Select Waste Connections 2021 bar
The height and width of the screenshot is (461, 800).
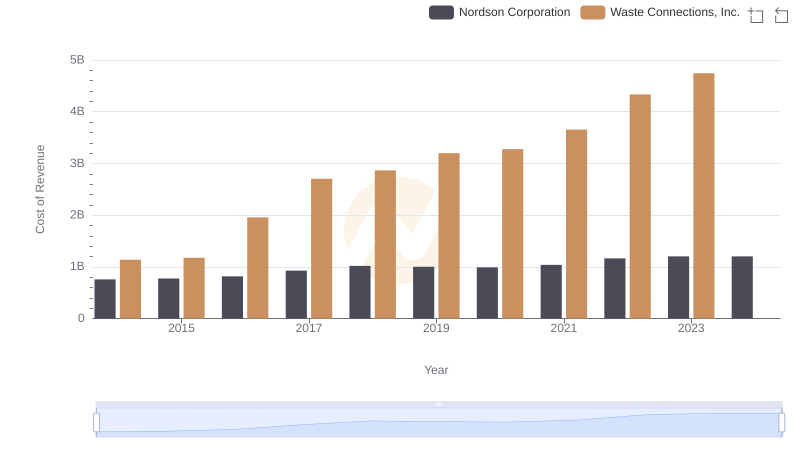576,224
